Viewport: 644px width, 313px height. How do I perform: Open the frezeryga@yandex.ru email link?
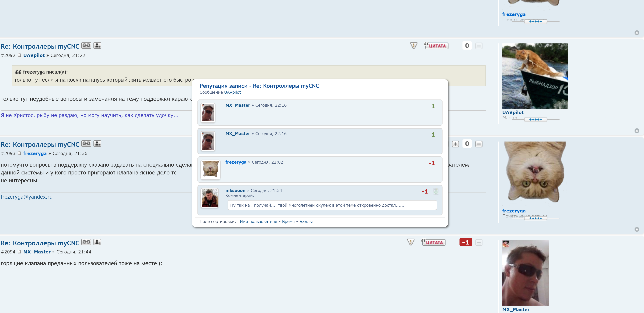coord(26,197)
